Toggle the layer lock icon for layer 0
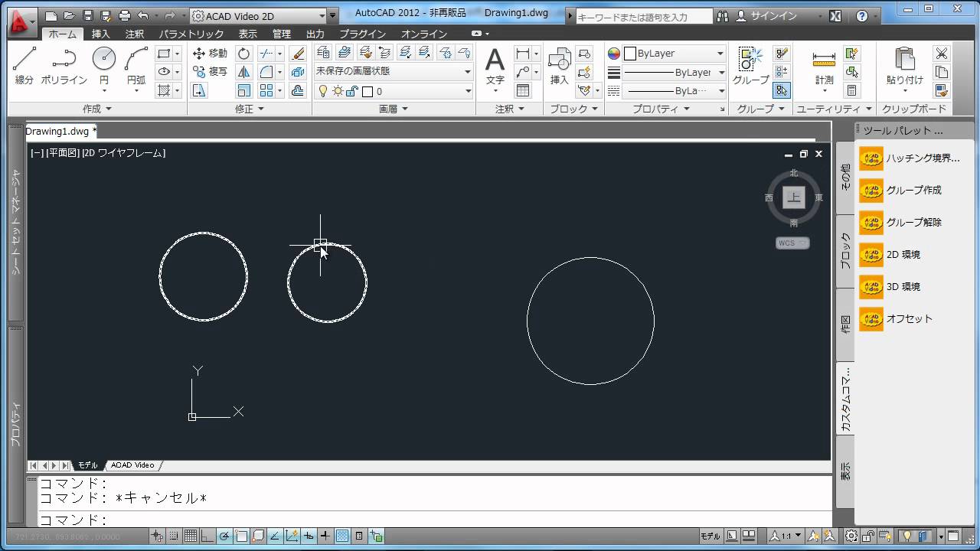Image resolution: width=980 pixels, height=551 pixels. click(352, 91)
